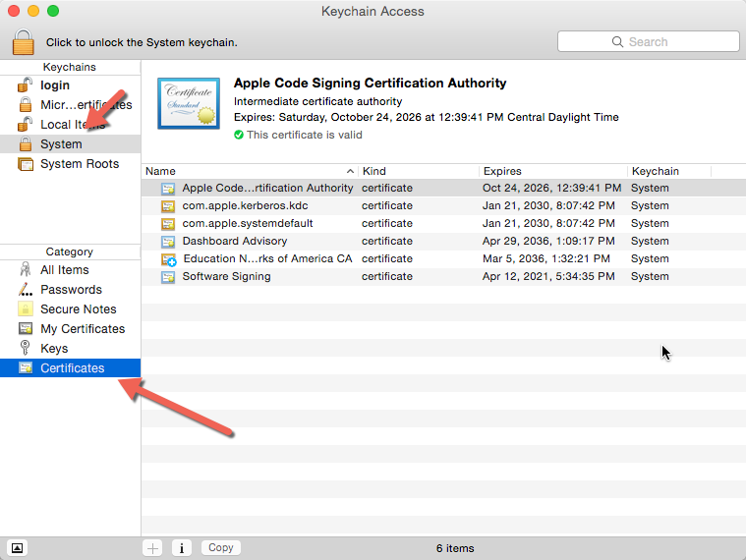The width and height of the screenshot is (746, 560).
Task: Open the Secure Notes category
Action: [x=71, y=309]
